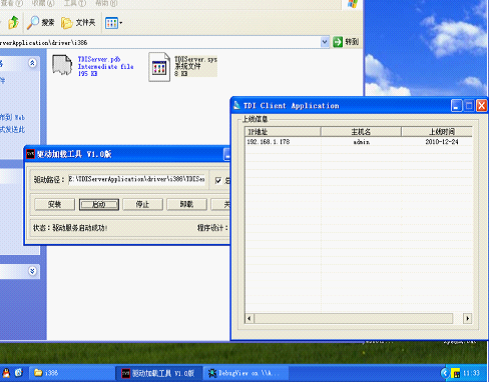Launch Internet Explorer from quick launch
Image resolution: width=489 pixels, height=382 pixels.
click(19, 373)
